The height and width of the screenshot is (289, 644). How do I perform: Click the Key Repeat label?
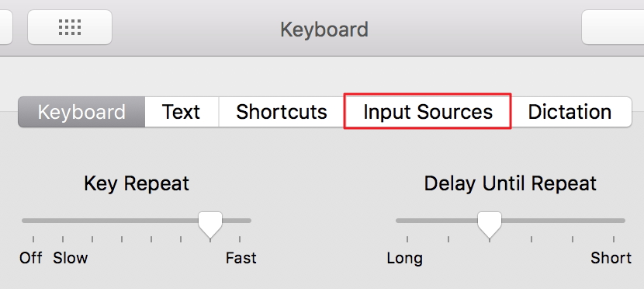tap(137, 183)
